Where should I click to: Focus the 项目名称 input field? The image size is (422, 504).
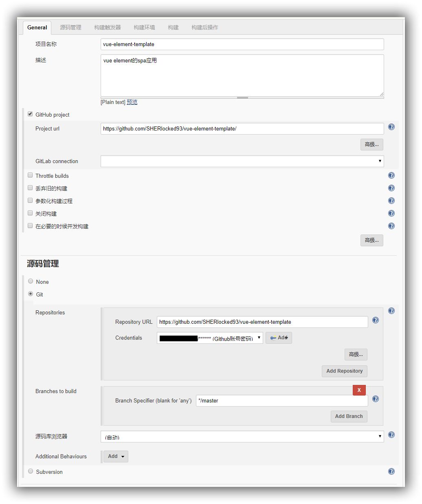pyautogui.click(x=242, y=44)
